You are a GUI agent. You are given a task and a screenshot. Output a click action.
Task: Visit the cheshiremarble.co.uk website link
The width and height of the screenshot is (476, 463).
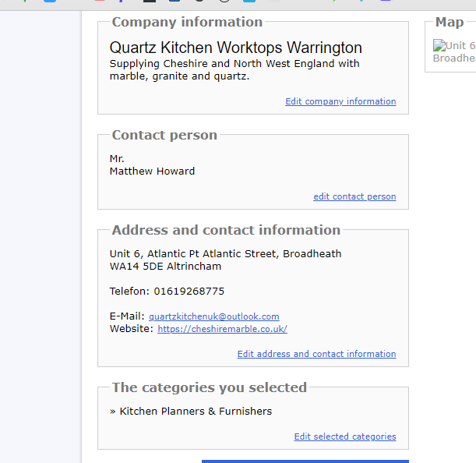222,329
